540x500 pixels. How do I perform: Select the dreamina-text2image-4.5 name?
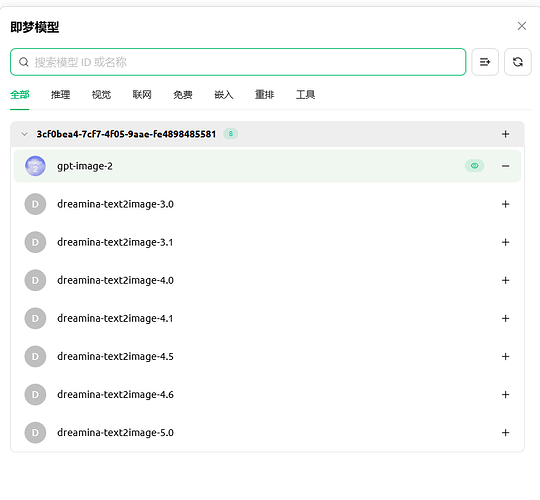[115, 356]
